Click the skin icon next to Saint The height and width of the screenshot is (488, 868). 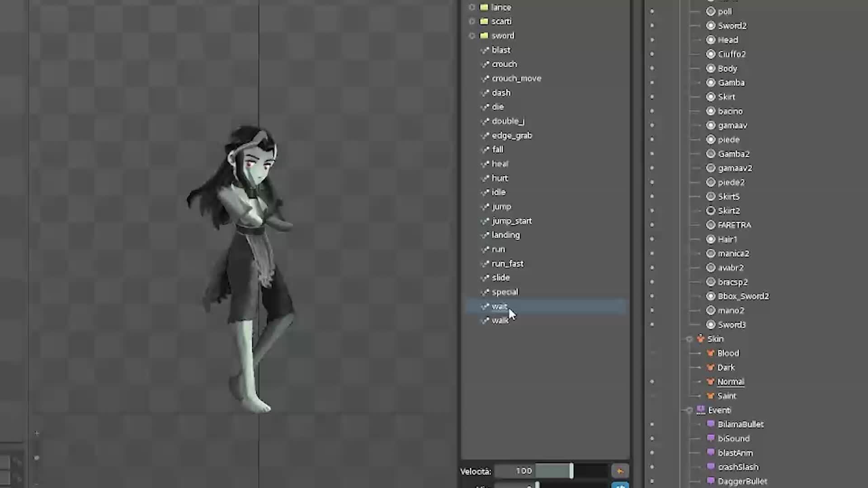(711, 396)
